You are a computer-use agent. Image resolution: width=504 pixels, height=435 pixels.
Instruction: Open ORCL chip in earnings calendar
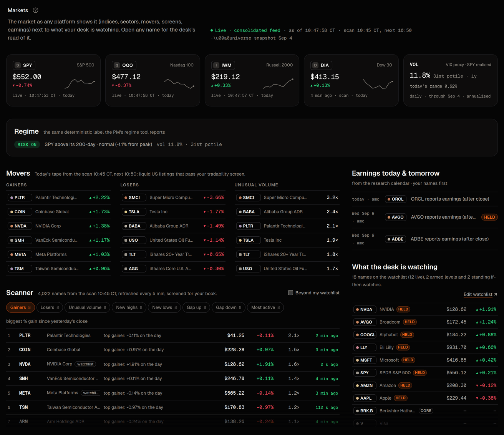point(396,199)
